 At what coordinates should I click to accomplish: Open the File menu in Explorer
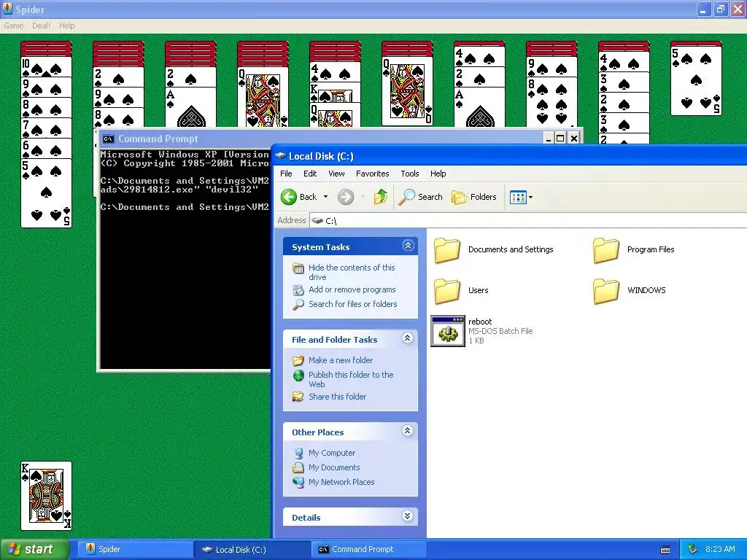tap(286, 174)
